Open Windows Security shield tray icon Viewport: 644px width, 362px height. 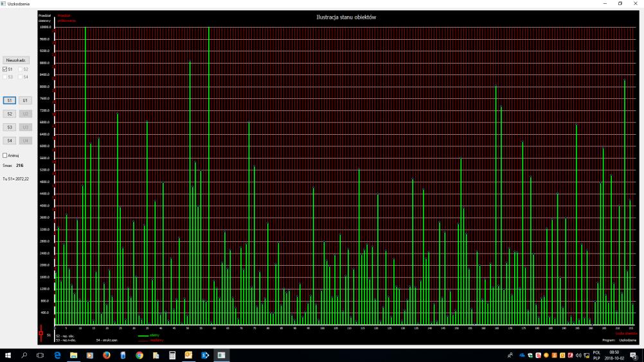(530, 355)
